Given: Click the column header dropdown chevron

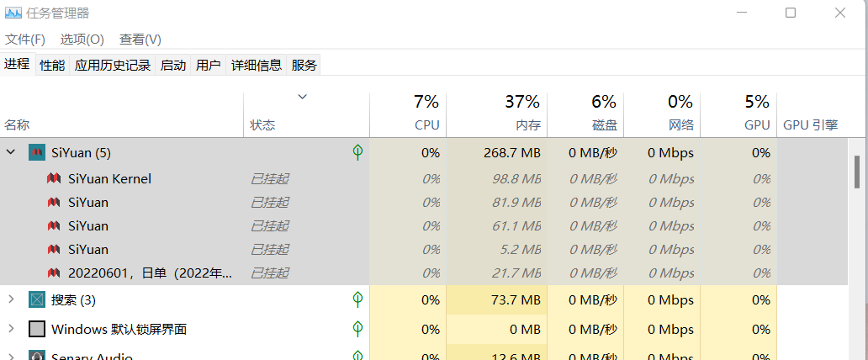Looking at the screenshot, I should 303,98.
